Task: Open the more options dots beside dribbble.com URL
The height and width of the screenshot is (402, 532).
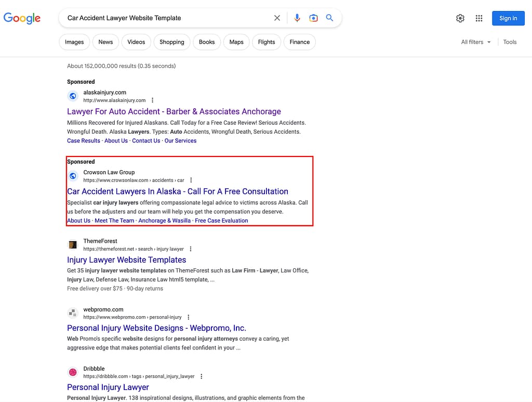Action: point(202,376)
